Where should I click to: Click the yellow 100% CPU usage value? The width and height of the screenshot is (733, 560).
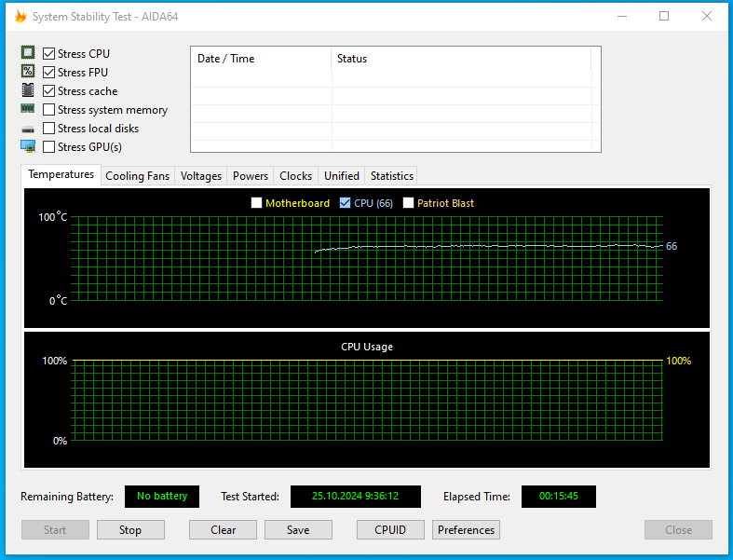679,361
